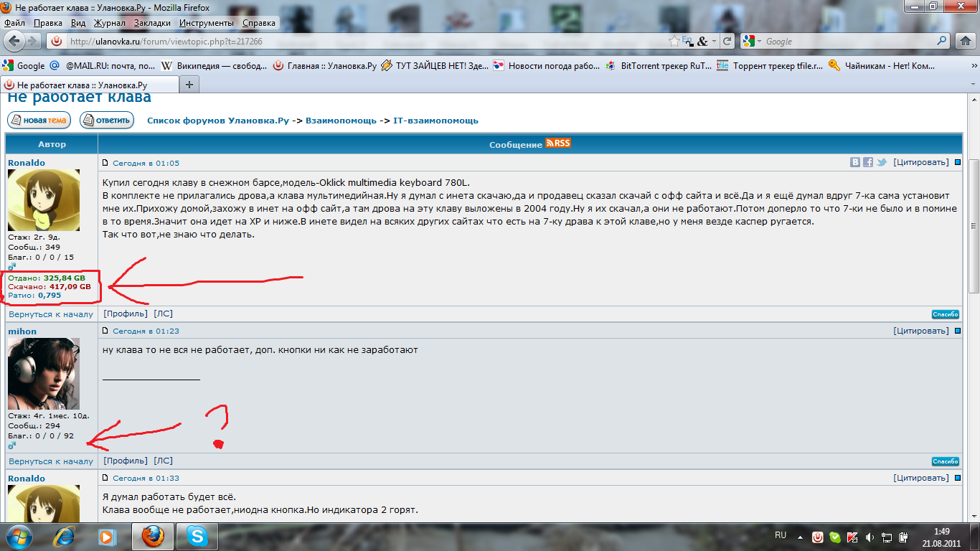Viewport: 980px width, 551px height.
Task: Open the Википедия bookmark
Action: coord(214,65)
